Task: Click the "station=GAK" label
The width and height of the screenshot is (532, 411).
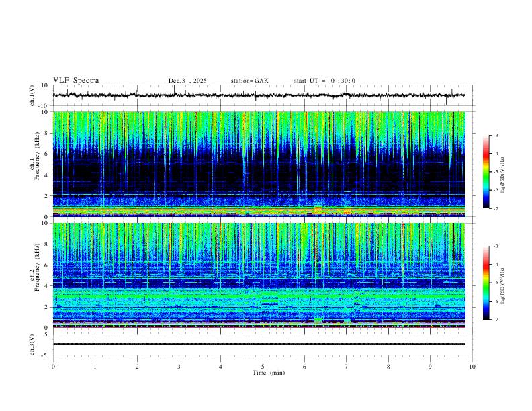Action: point(249,81)
